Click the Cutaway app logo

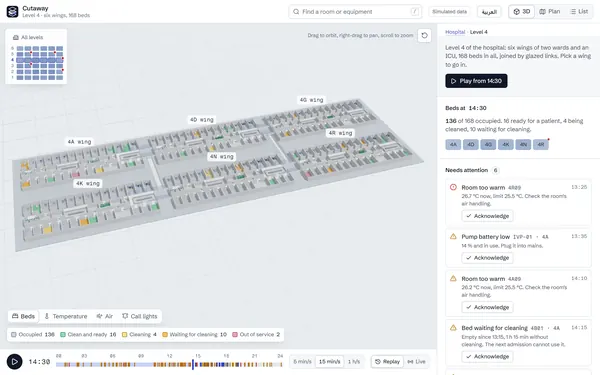tap(12, 11)
